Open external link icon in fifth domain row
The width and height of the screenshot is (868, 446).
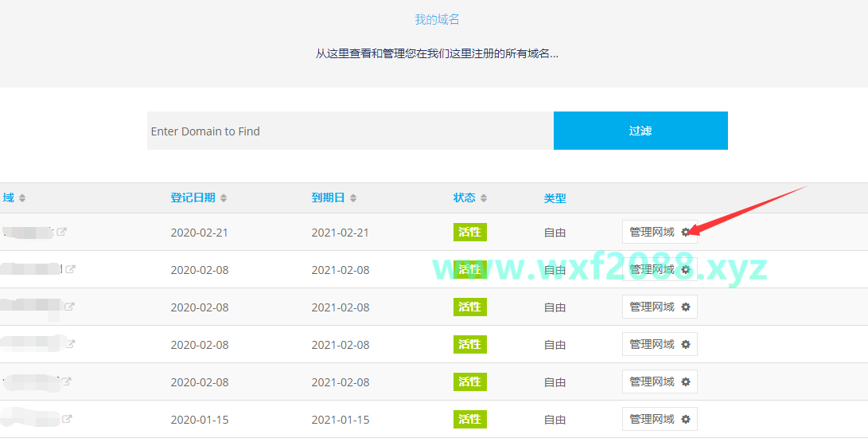pyautogui.click(x=66, y=381)
